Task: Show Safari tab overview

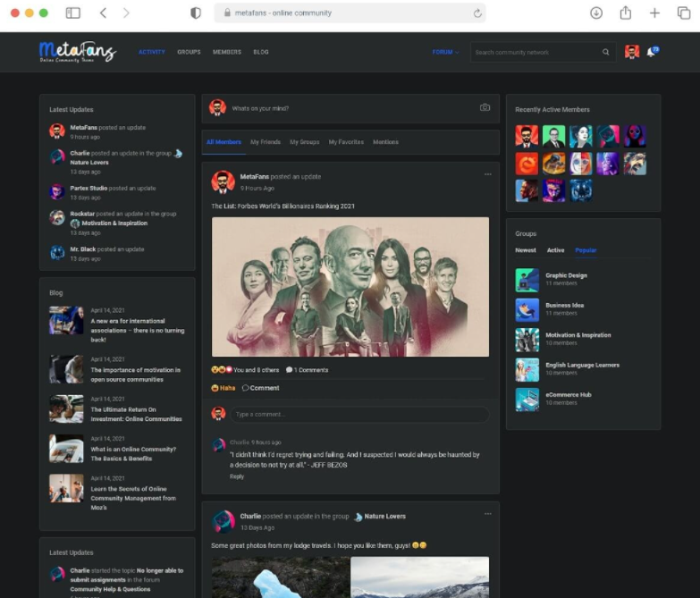Action: click(684, 13)
